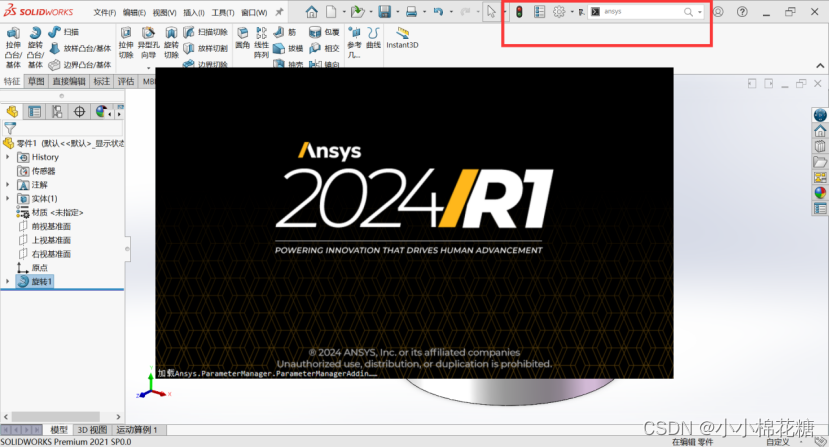Image resolution: width=830 pixels, height=447 pixels.
Task: Select the 放样切割 lofted cut tool
Action: pyautogui.click(x=205, y=49)
